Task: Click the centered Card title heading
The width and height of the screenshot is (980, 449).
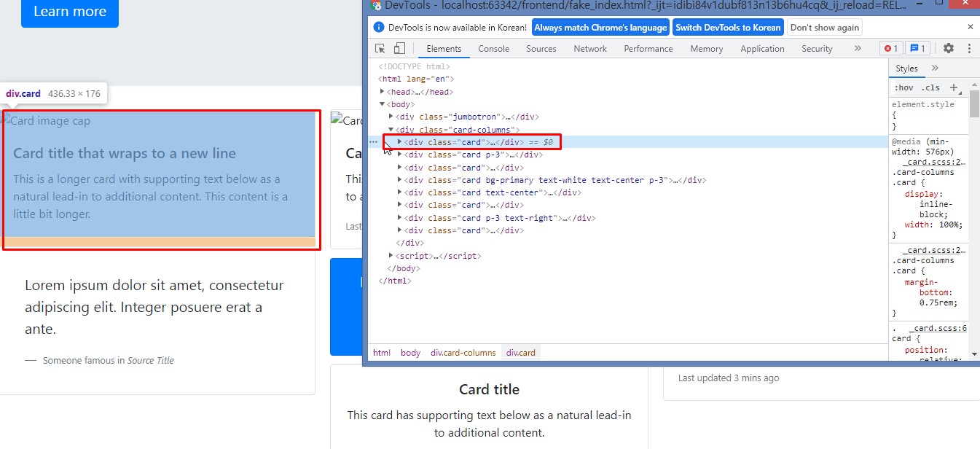Action: tap(489, 389)
